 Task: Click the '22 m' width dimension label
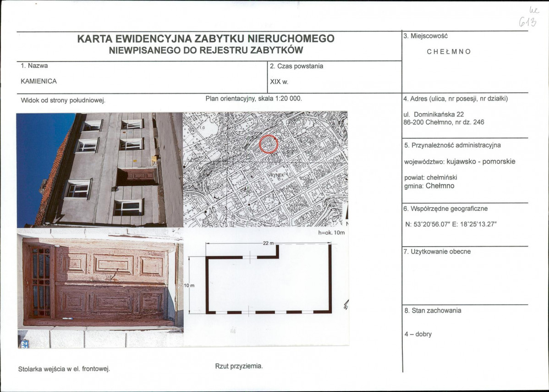click(268, 243)
